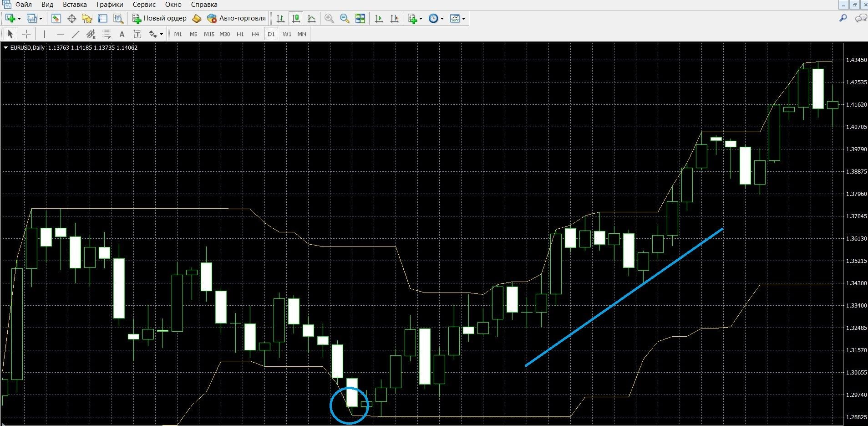Expand the Indicators dropdown arrow
868x426 pixels.
[x=421, y=19]
